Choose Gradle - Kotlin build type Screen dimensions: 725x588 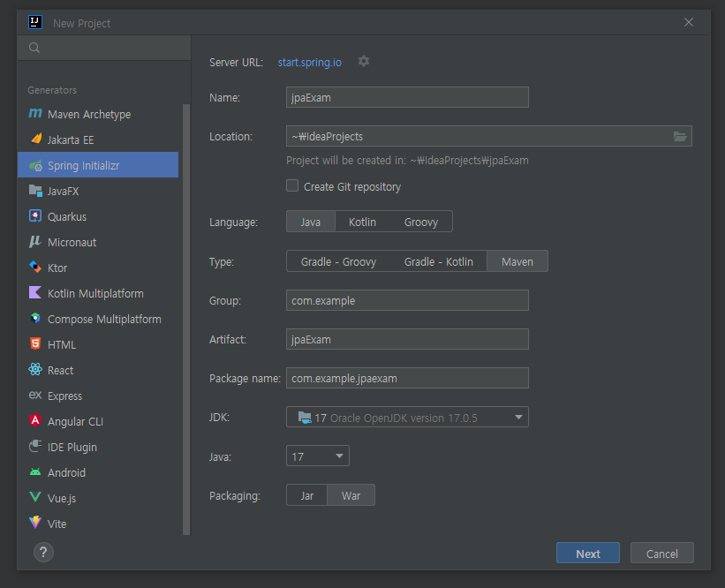(x=438, y=261)
